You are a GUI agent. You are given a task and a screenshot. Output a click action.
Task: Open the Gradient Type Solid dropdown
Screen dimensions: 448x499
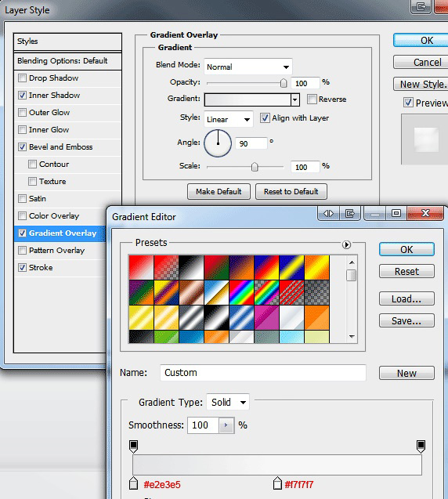click(228, 402)
